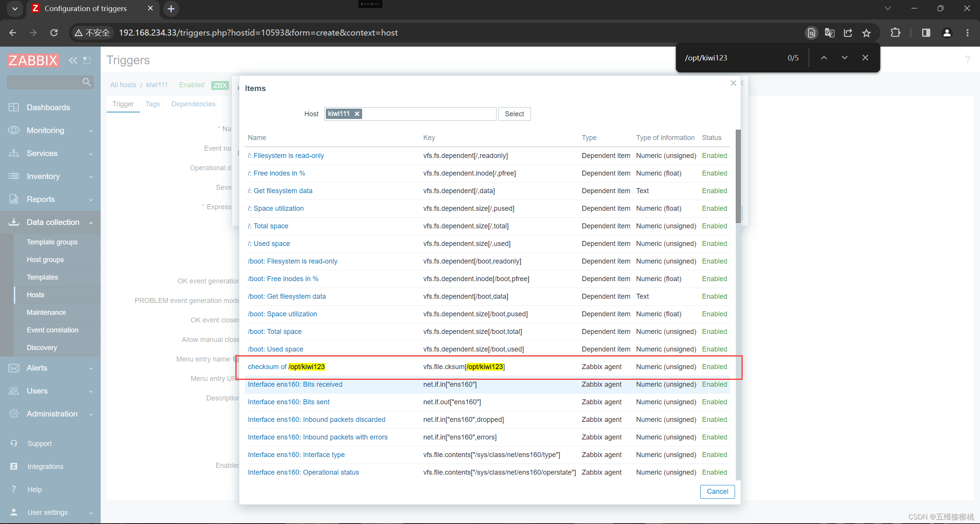Open the Support link
The height and width of the screenshot is (524, 980).
click(x=39, y=444)
